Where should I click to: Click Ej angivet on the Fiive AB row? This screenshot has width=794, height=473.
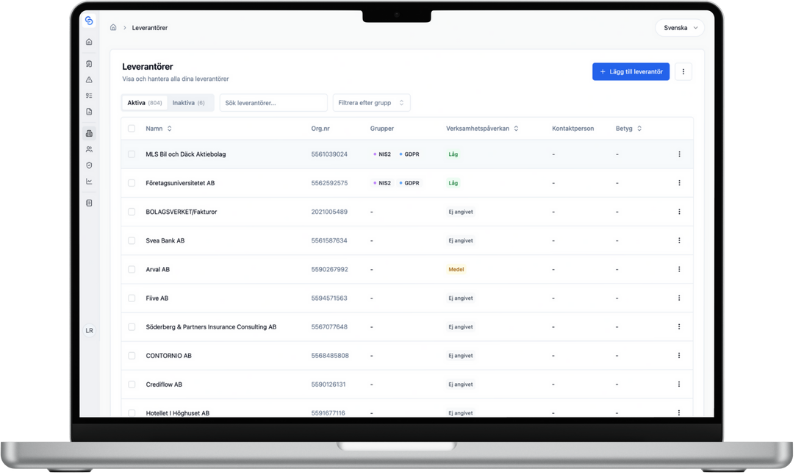(x=460, y=298)
